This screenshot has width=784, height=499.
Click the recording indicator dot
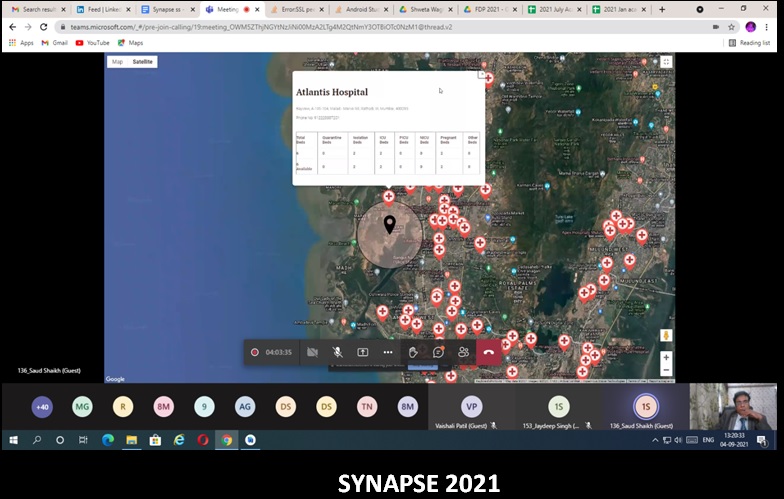254,352
